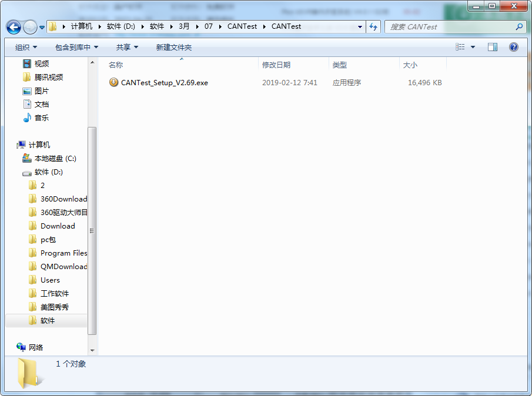Image resolution: width=532 pixels, height=396 pixels.
Task: Sort files by 修改日期 column header
Action: coord(276,65)
